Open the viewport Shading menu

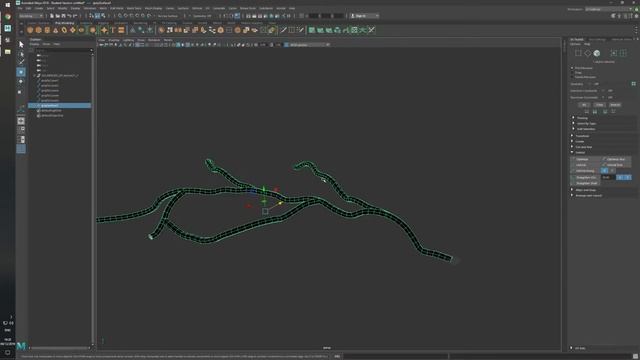pos(114,40)
